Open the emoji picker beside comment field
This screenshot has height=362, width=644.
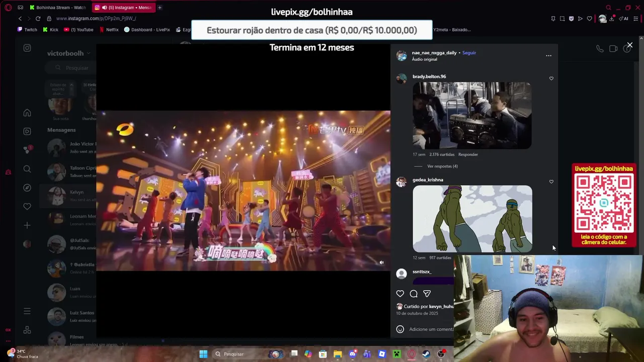click(x=400, y=329)
